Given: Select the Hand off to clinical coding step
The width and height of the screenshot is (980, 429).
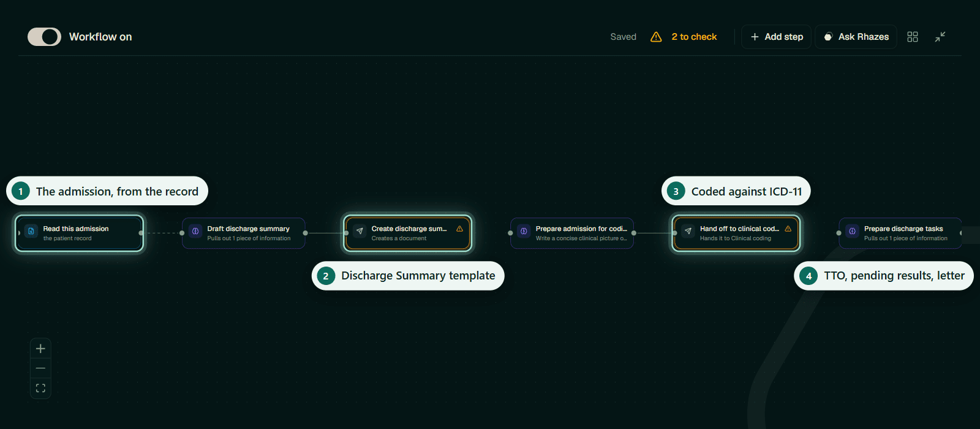Looking at the screenshot, I should [736, 233].
